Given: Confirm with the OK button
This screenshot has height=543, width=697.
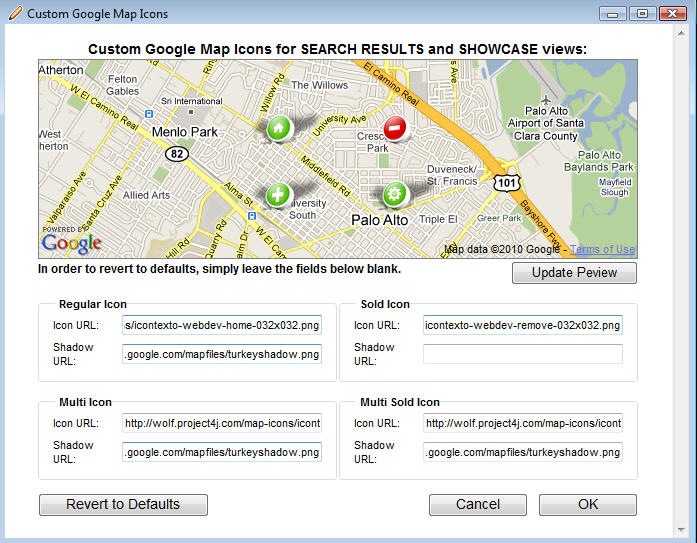Looking at the screenshot, I should (588, 504).
